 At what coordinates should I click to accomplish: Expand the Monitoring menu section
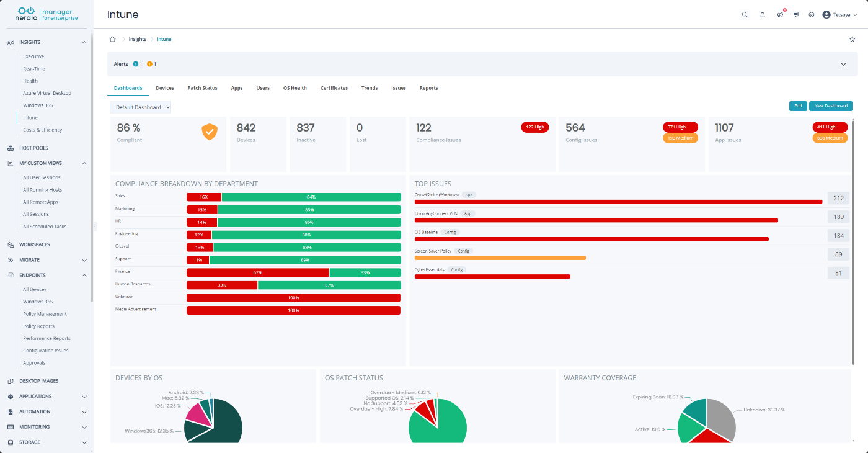click(x=84, y=427)
